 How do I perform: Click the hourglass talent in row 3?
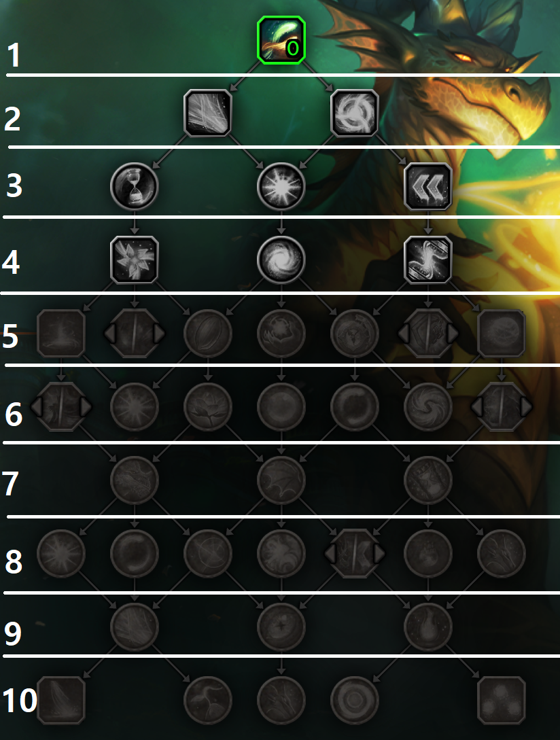[x=134, y=186]
